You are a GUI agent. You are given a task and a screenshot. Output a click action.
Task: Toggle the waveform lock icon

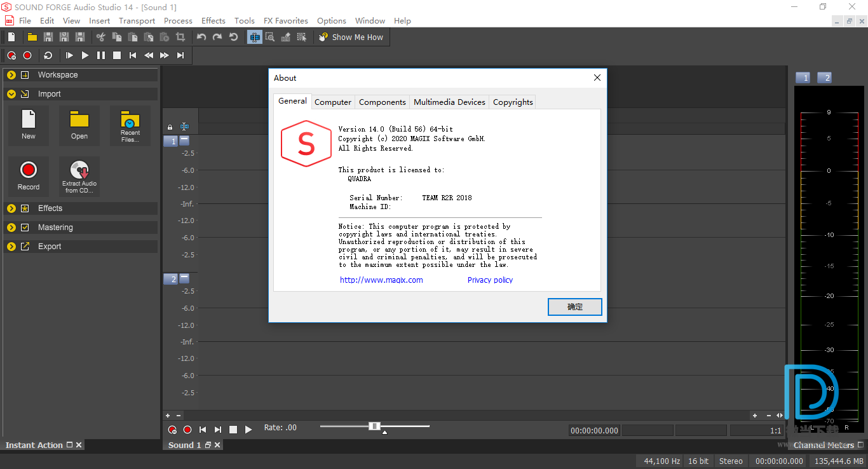(170, 127)
